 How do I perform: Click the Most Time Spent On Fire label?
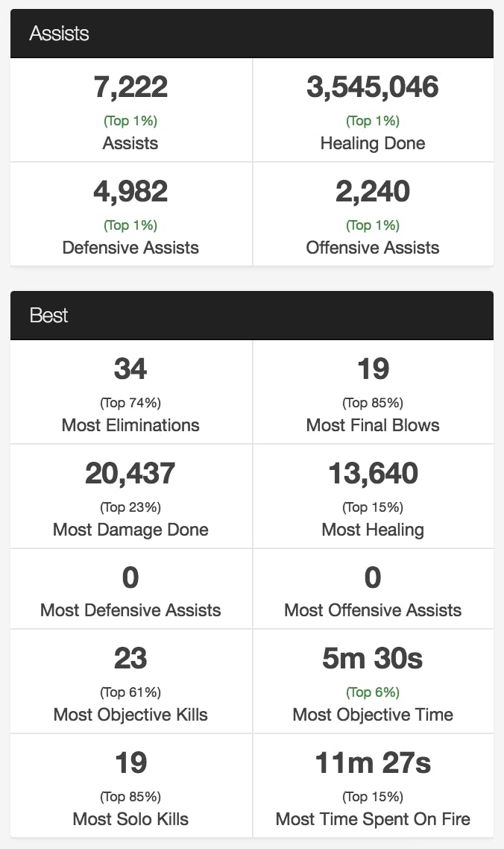[x=373, y=819]
